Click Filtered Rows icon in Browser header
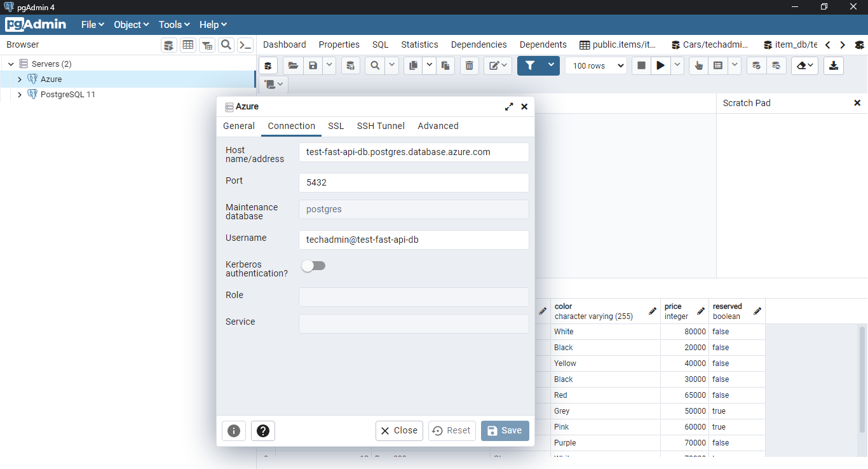 click(x=207, y=45)
